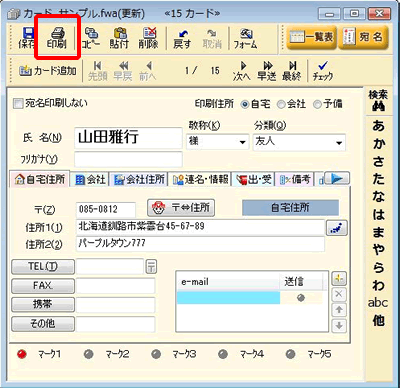
Task: Open the 備考 tab
Action: point(295,180)
